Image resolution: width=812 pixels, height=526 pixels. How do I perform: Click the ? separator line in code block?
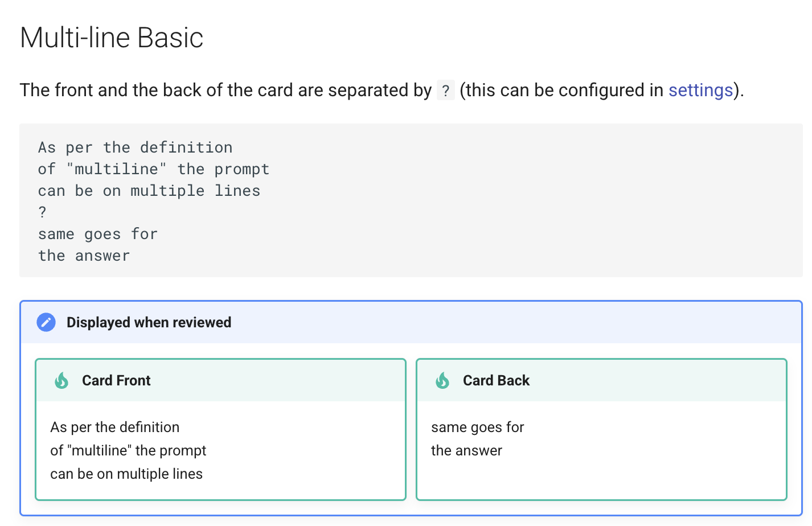pos(42,212)
